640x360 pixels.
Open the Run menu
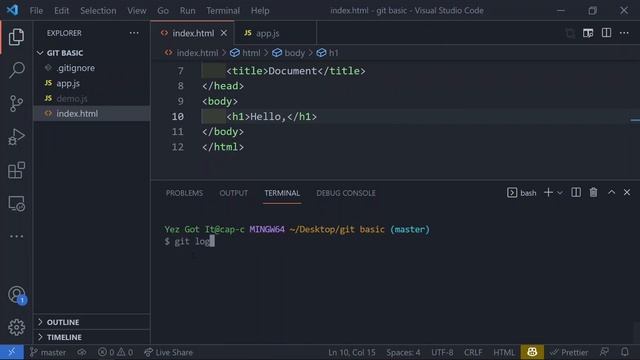[x=187, y=11]
